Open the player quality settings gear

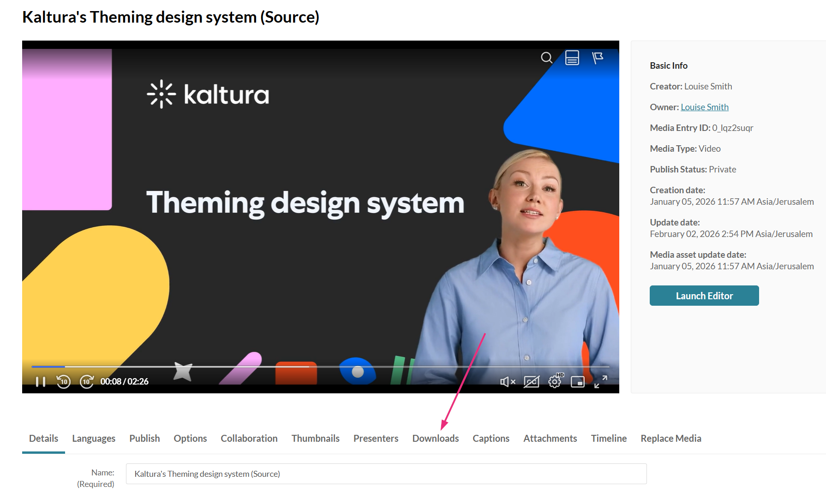tap(556, 381)
